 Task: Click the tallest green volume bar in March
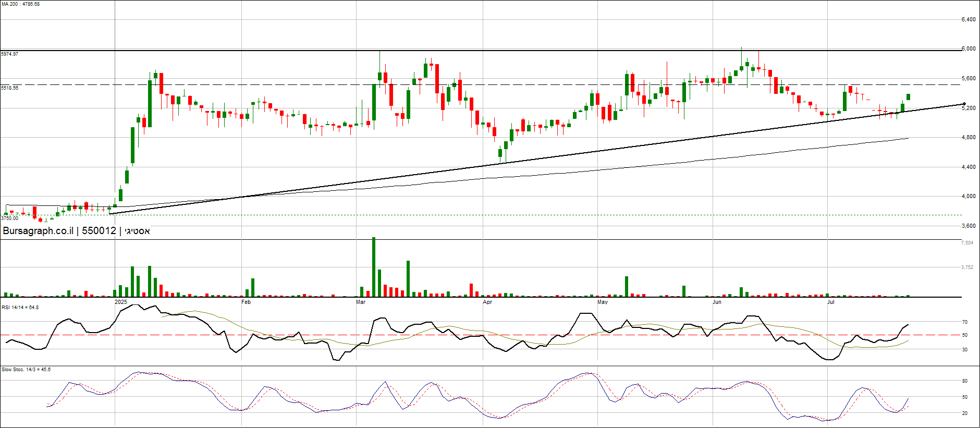tap(374, 267)
